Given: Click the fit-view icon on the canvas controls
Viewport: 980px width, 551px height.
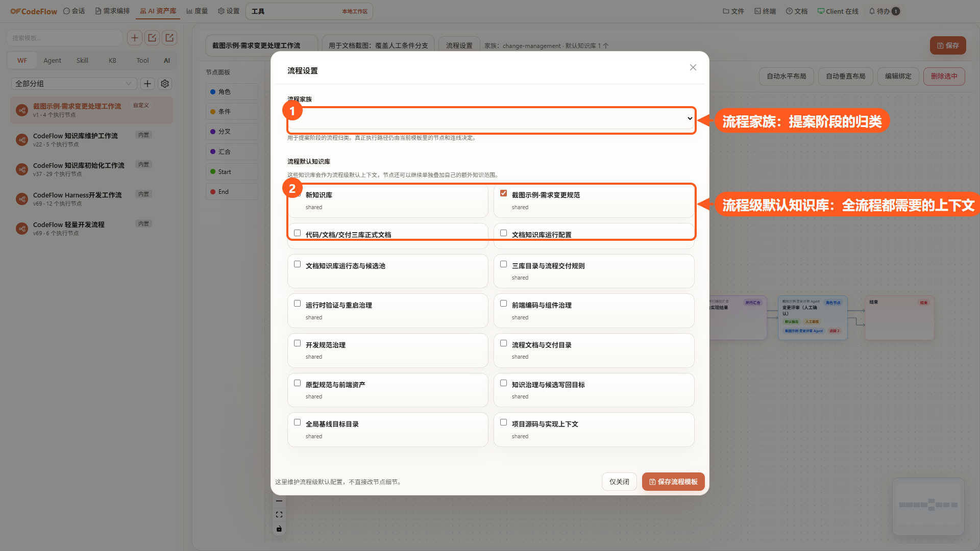Looking at the screenshot, I should (279, 515).
